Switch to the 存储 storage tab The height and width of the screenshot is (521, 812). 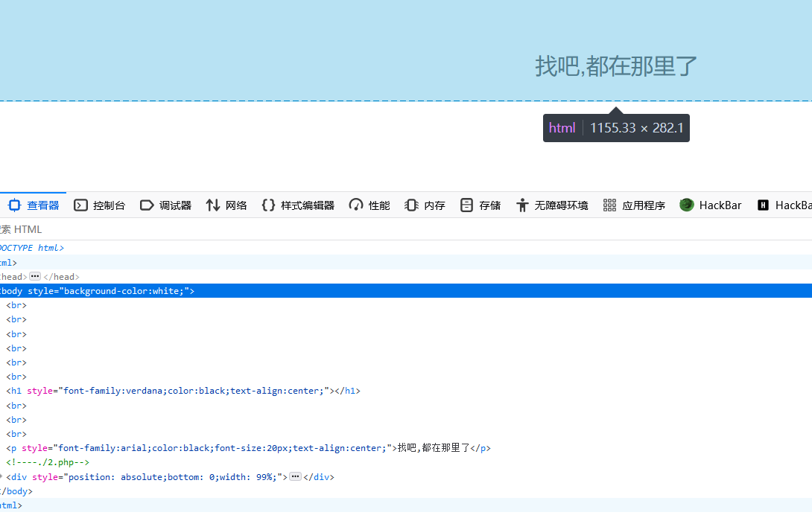click(x=480, y=205)
